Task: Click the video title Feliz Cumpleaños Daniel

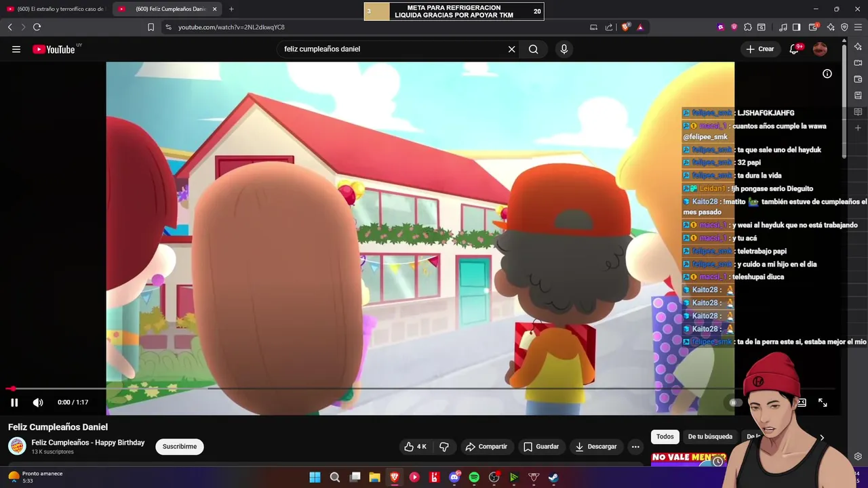Action: [x=58, y=427]
